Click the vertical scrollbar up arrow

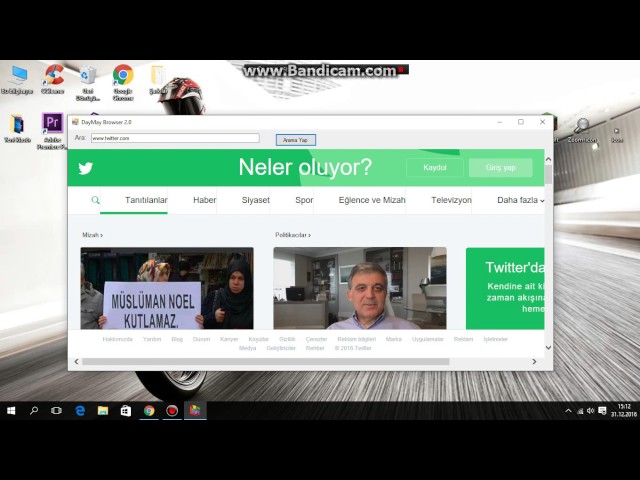[x=548, y=159]
